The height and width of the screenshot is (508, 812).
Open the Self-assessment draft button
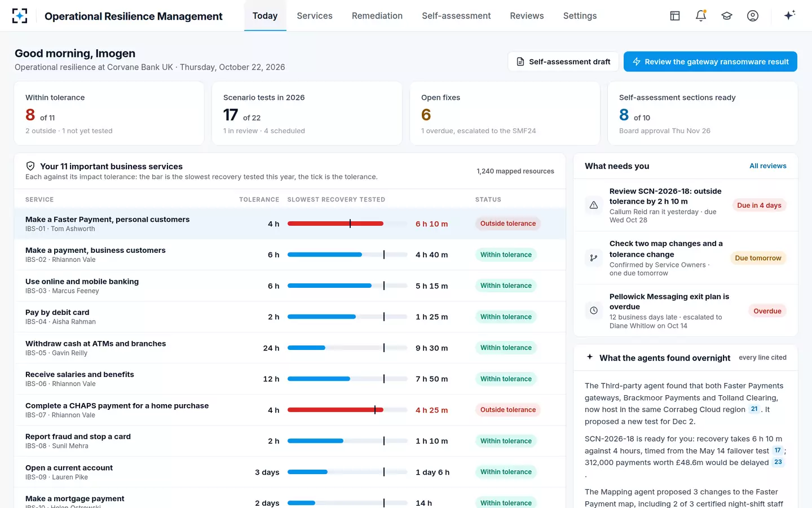[563, 62]
